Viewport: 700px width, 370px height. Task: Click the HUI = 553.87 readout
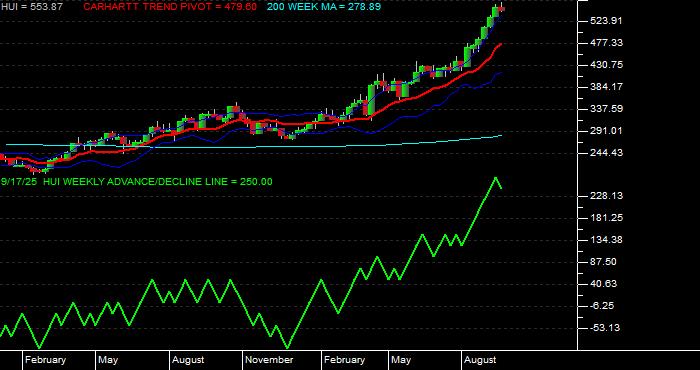pos(32,7)
